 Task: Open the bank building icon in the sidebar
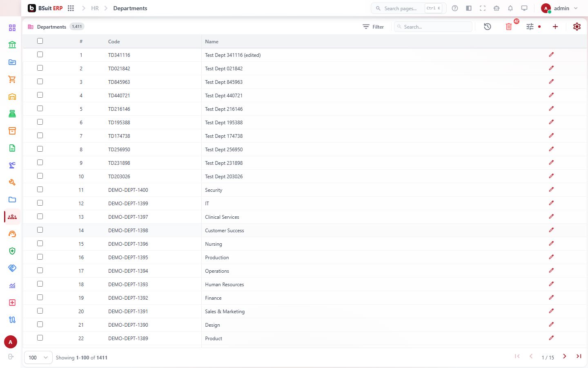[12, 45]
